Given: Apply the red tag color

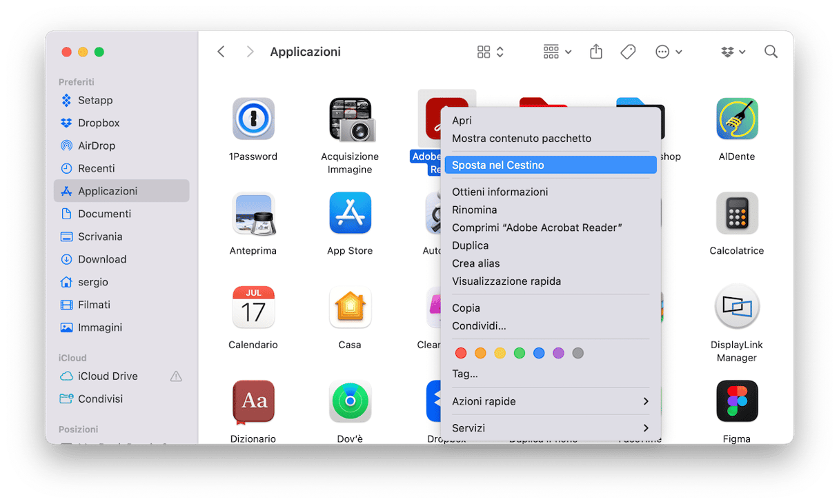Looking at the screenshot, I should 461,353.
